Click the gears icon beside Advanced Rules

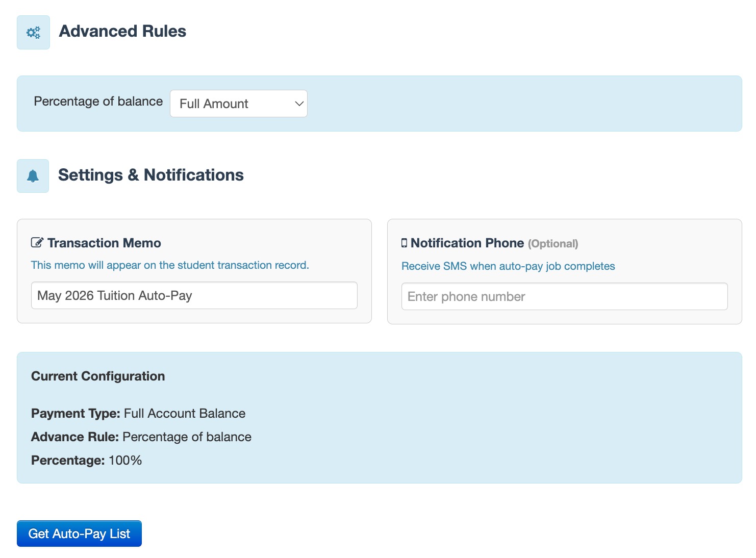point(33,33)
